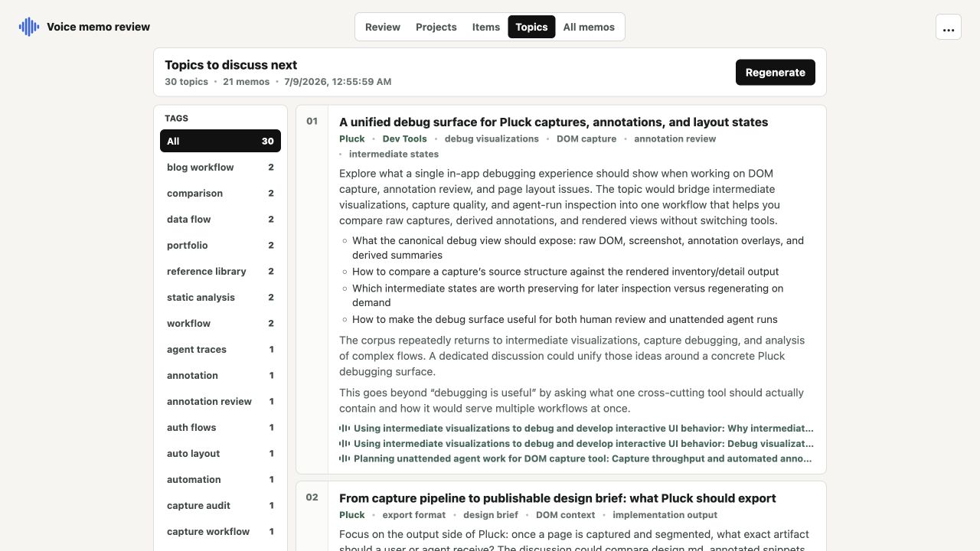Choose the capture workflow tag
Screen dimensions: 980x551
click(x=220, y=531)
